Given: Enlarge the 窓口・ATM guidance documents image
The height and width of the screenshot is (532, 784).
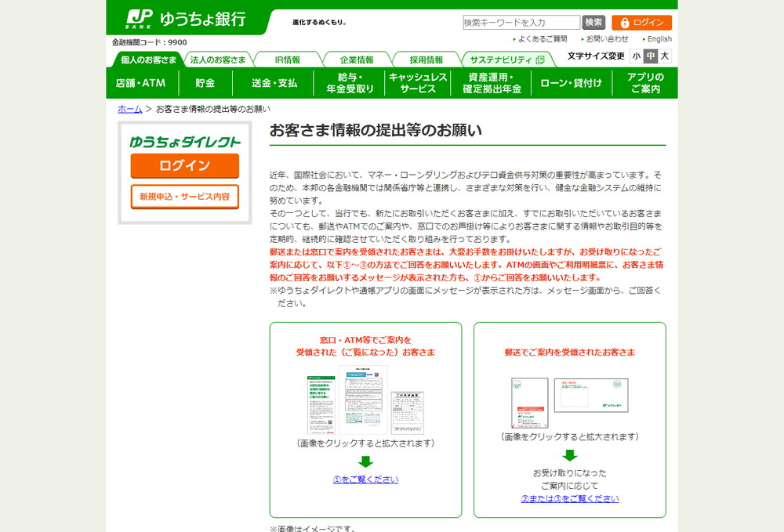Looking at the screenshot, I should point(365,400).
